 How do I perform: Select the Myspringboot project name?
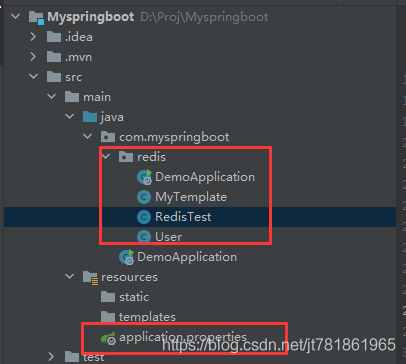91,17
